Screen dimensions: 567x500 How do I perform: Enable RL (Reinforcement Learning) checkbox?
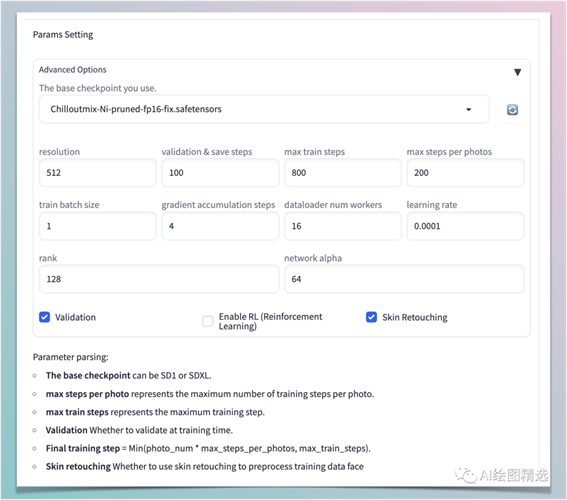click(x=208, y=321)
